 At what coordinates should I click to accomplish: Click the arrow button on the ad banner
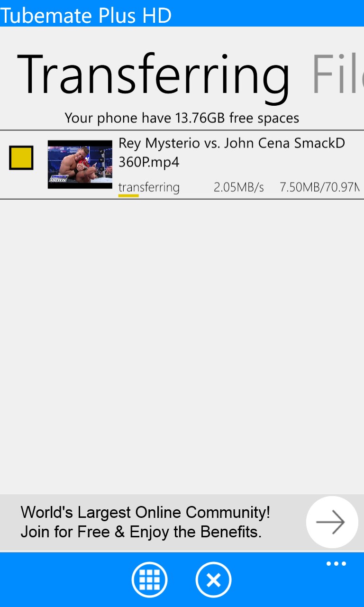point(332,522)
